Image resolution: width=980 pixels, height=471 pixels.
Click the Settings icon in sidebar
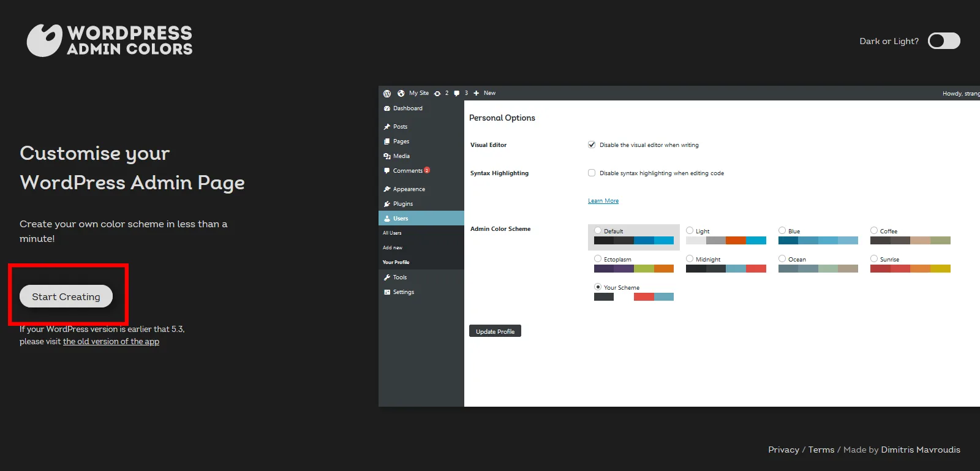(x=387, y=292)
